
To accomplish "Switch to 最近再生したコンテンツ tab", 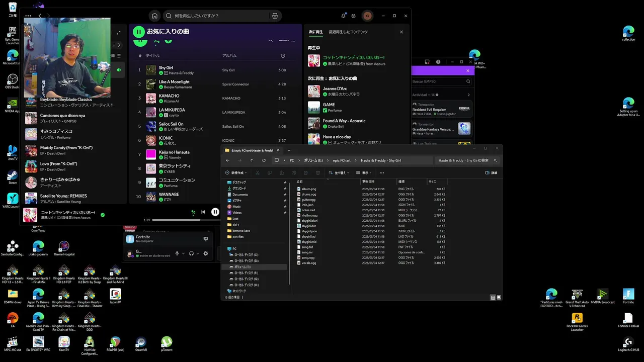I will pyautogui.click(x=348, y=32).
